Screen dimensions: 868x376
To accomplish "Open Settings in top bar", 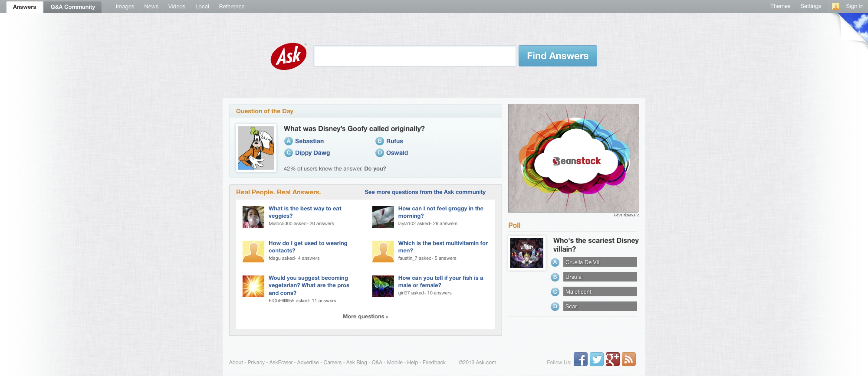I will pyautogui.click(x=810, y=6).
